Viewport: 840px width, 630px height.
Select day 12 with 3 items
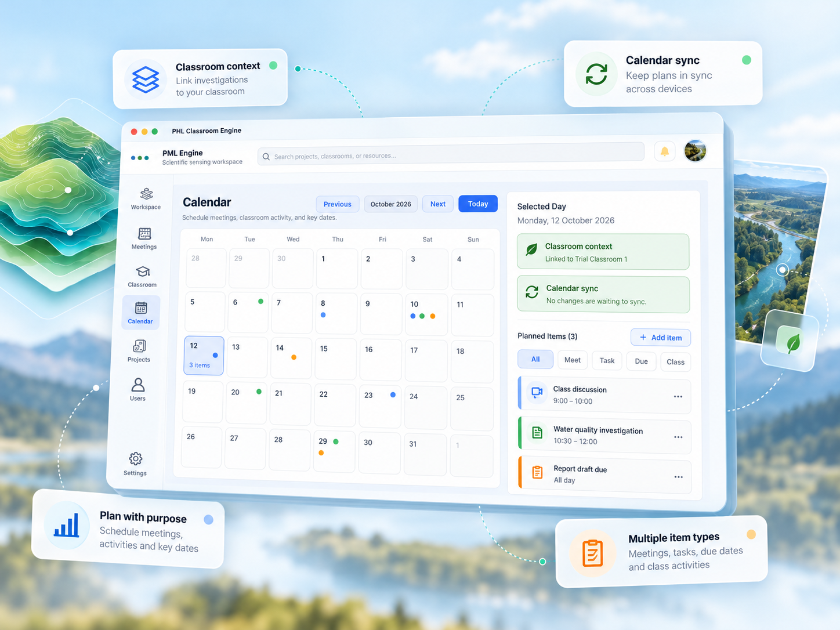(x=204, y=356)
